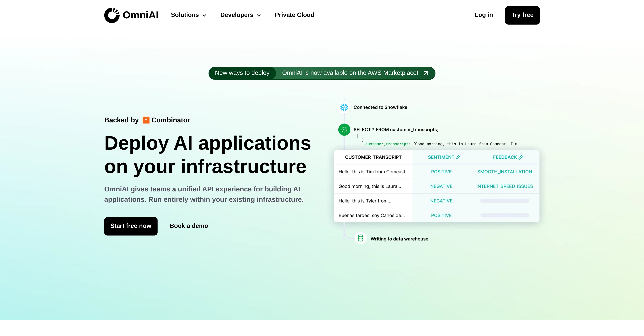Click Start free now
This screenshot has height=336, width=644.
131,226
